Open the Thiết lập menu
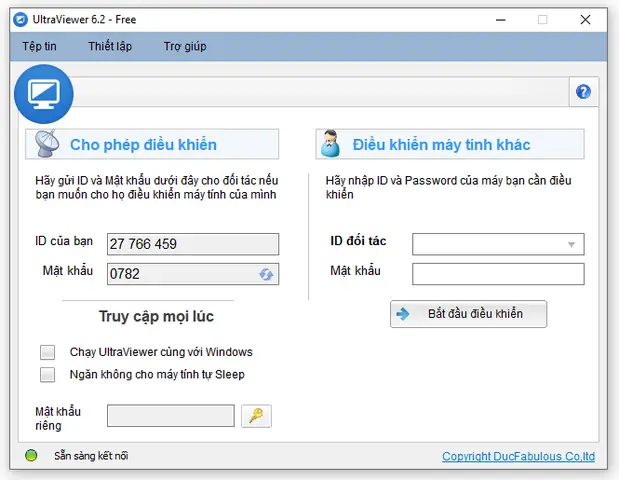 [110, 46]
